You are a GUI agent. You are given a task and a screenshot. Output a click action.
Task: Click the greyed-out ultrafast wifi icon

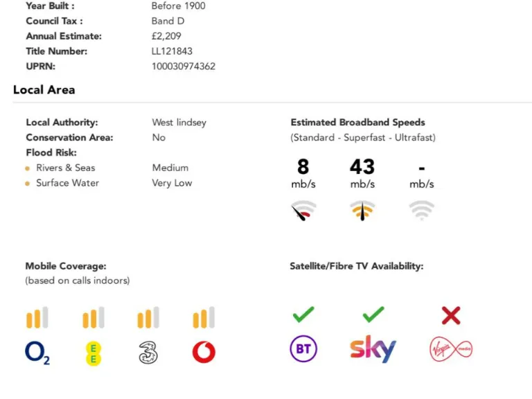tap(421, 210)
